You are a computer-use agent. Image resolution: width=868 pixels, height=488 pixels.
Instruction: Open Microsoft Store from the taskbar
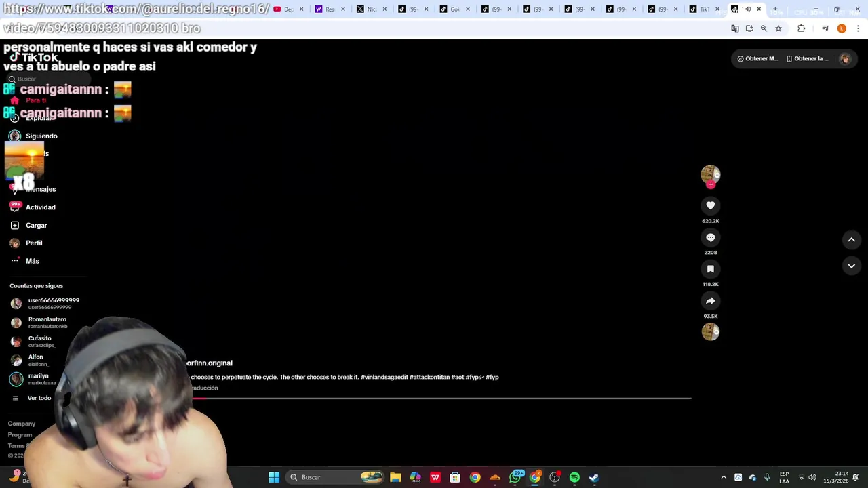tap(455, 477)
